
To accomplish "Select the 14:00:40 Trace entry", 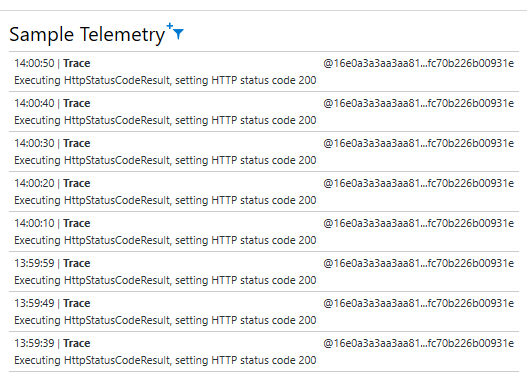I will (264, 112).
